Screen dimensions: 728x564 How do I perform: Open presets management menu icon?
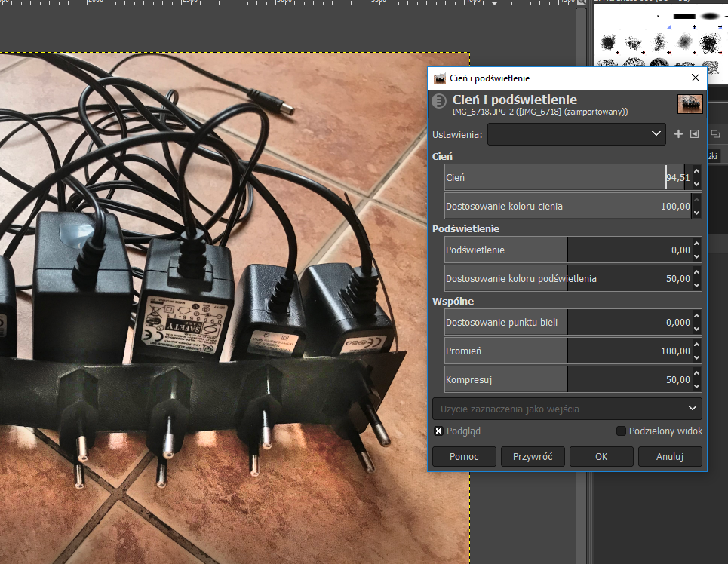(x=694, y=133)
